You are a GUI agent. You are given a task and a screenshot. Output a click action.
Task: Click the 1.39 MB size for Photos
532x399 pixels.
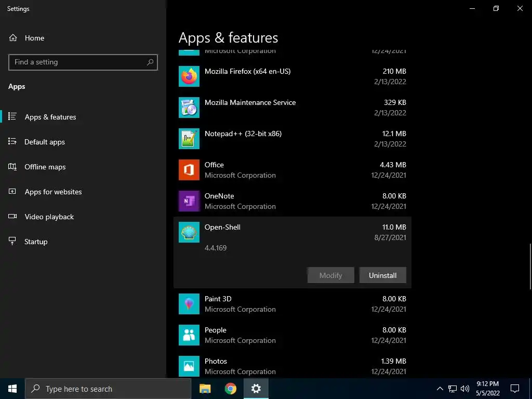coord(393,362)
